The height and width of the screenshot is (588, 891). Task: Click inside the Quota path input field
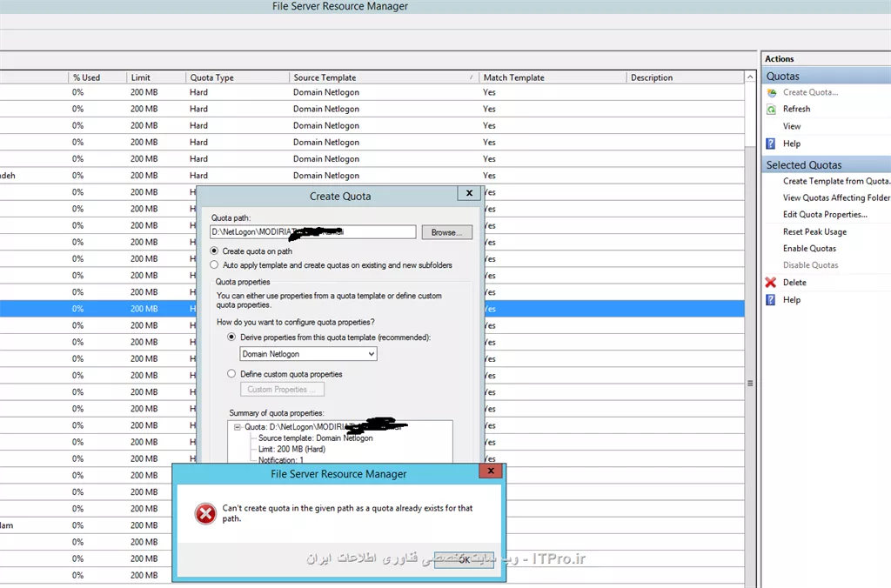tap(312, 231)
